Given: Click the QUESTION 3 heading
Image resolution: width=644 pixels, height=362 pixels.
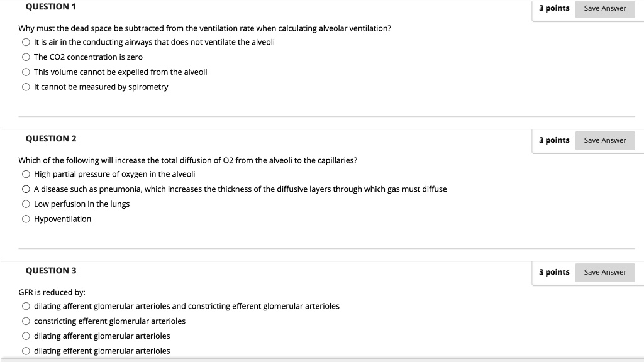Looking at the screenshot, I should (50, 270).
